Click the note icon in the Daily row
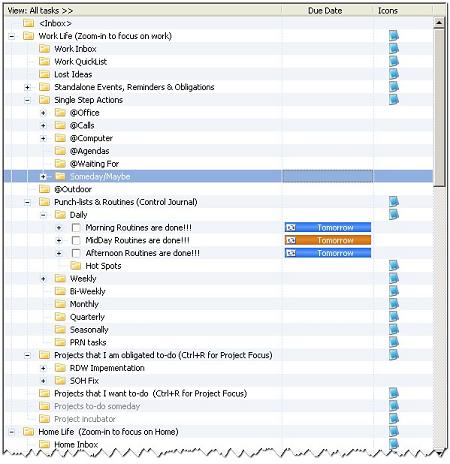 (394, 214)
